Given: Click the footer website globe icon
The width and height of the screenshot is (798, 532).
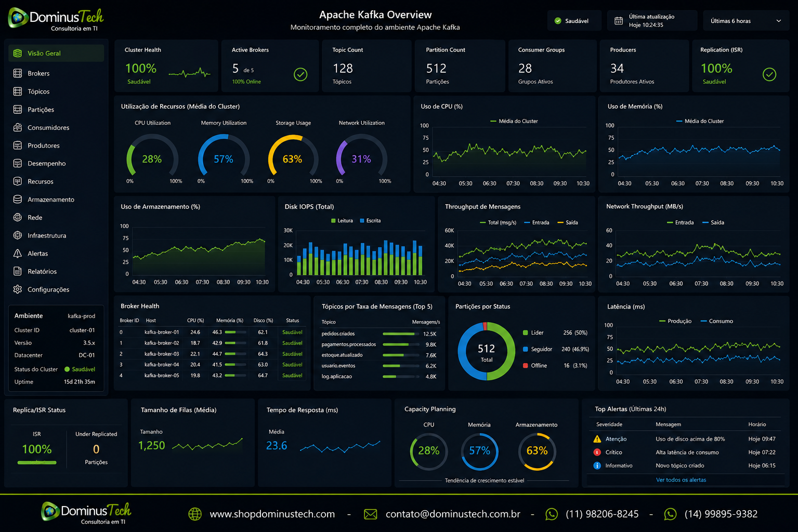Looking at the screenshot, I should coord(195,514).
